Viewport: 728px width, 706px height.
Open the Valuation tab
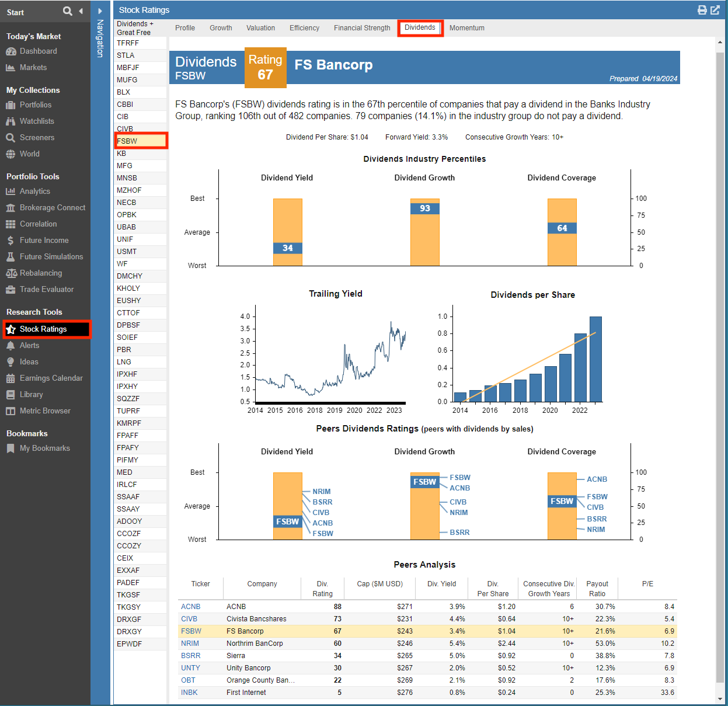[x=260, y=28]
